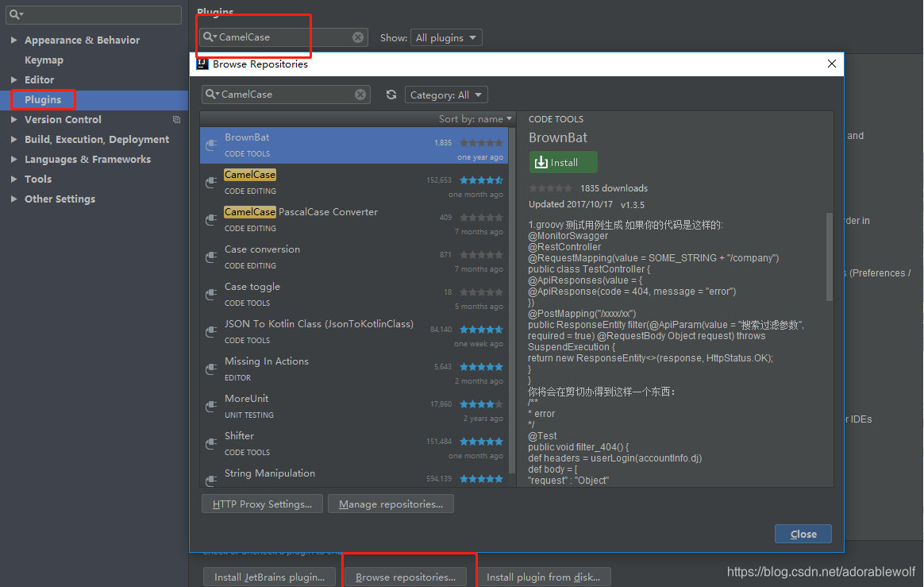Refresh the repositories plugin list
This screenshot has width=924, height=587.
point(391,95)
